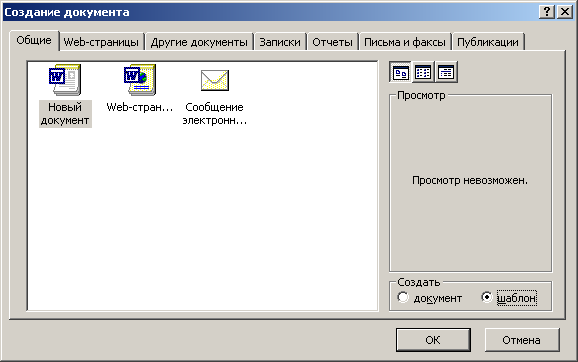
Task: Open the Отчеты tab
Action: coord(332,42)
